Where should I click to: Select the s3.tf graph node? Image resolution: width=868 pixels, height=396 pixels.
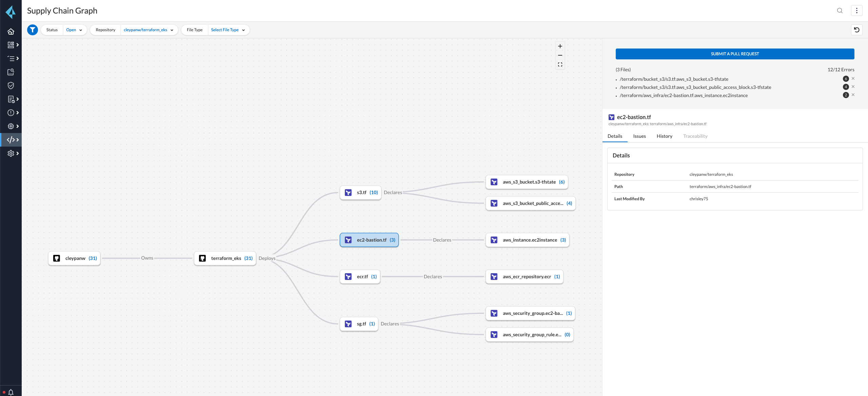361,192
